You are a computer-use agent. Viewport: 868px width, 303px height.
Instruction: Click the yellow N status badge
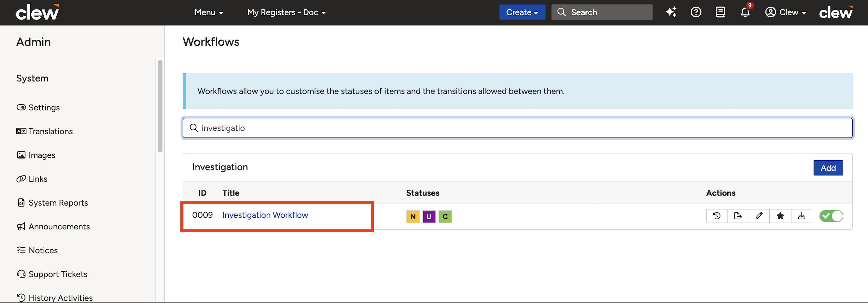413,216
